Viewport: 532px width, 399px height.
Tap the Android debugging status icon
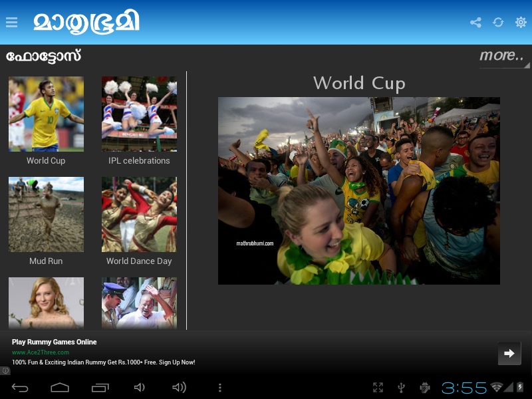pos(425,388)
